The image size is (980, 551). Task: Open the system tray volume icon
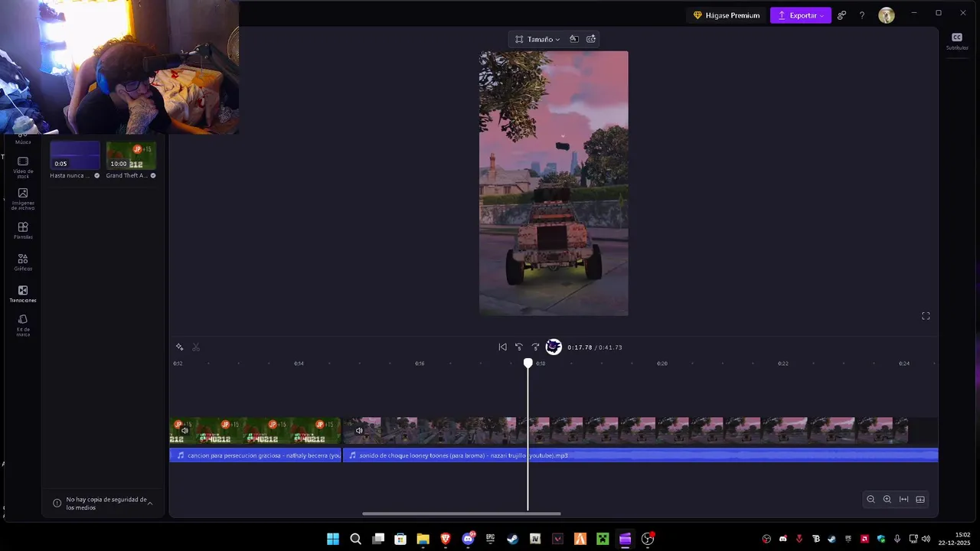pyautogui.click(x=926, y=539)
